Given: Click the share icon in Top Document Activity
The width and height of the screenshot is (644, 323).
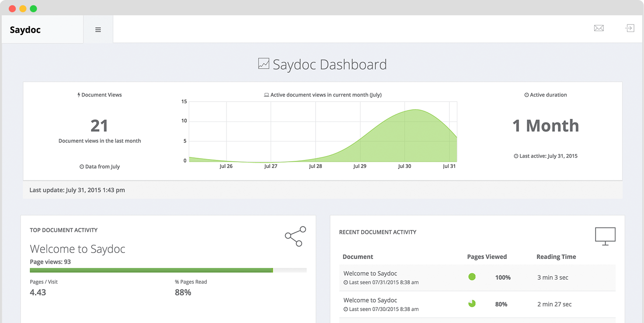Looking at the screenshot, I should pos(295,236).
